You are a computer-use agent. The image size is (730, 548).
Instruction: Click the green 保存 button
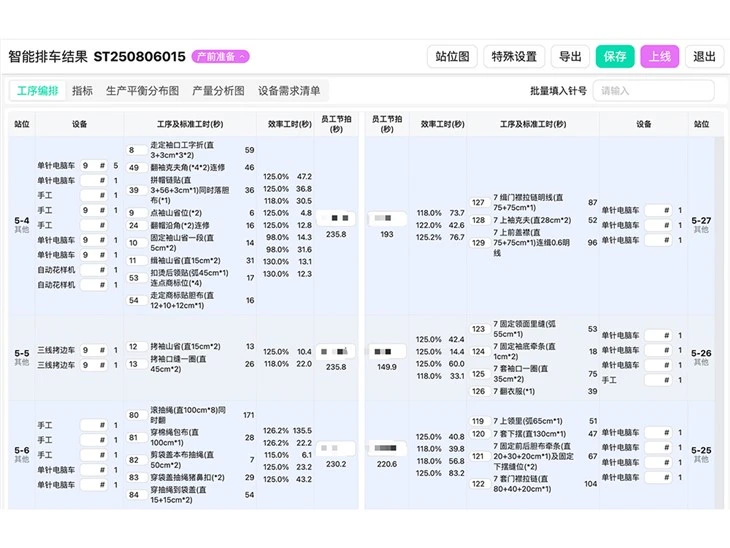click(615, 57)
